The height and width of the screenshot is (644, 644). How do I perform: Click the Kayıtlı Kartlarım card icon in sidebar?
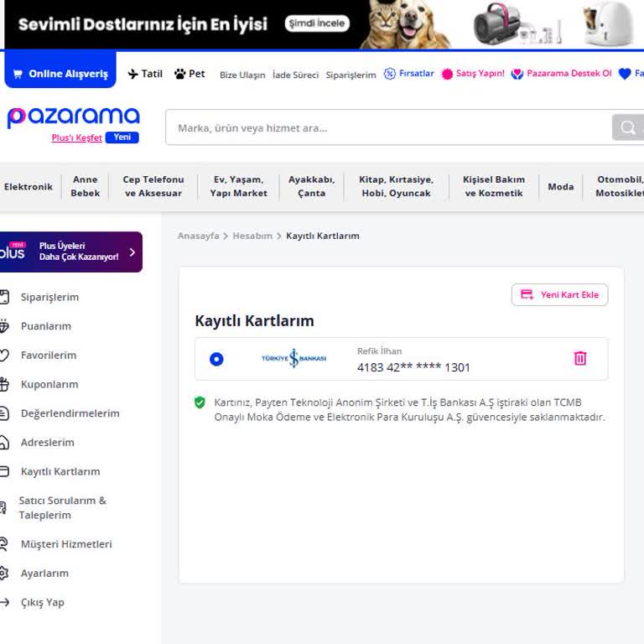tap(4, 471)
